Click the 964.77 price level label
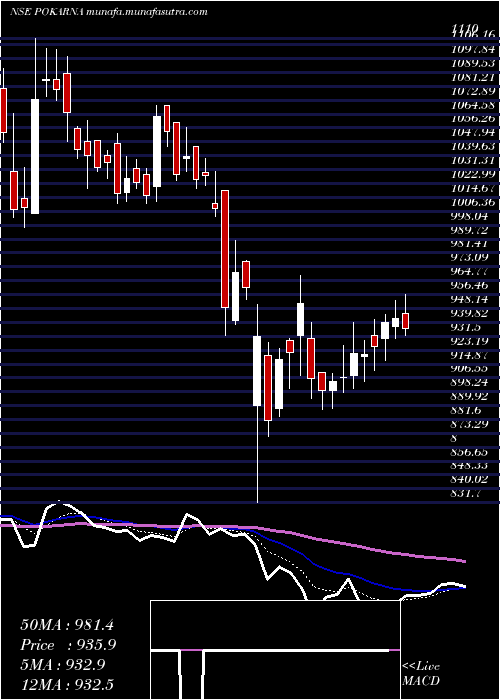The height and width of the screenshot is (700, 500). tap(471, 271)
